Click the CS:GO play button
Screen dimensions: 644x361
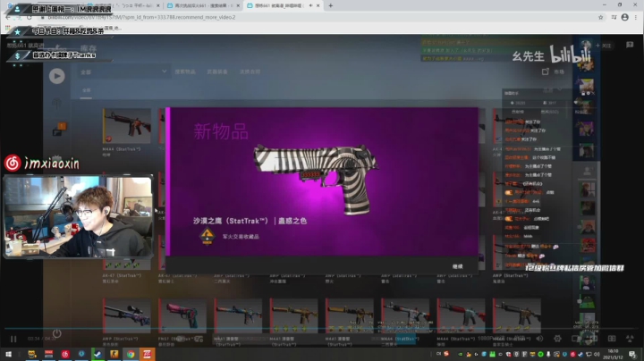click(x=57, y=76)
